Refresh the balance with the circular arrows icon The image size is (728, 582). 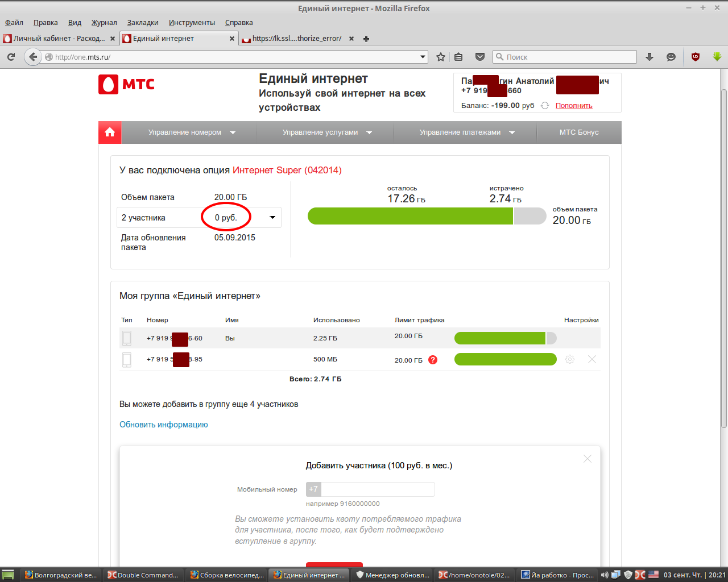(545, 106)
